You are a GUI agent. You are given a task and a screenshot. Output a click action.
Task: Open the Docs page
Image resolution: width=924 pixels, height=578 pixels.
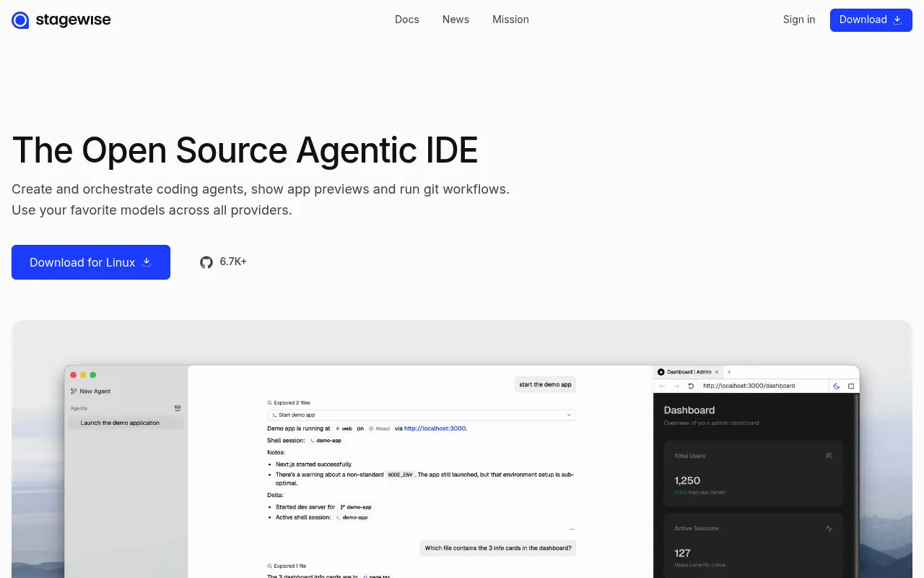point(407,20)
